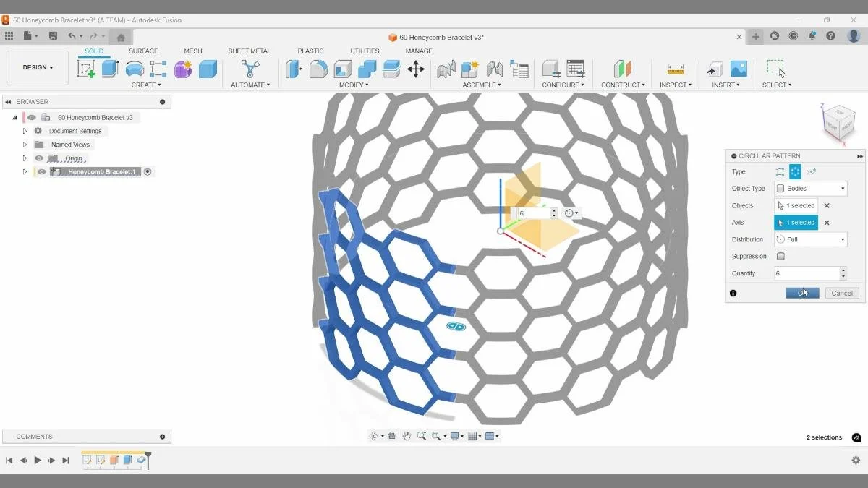Cancel the Circular Pattern dialog
The width and height of the screenshot is (868, 488).
pos(841,293)
